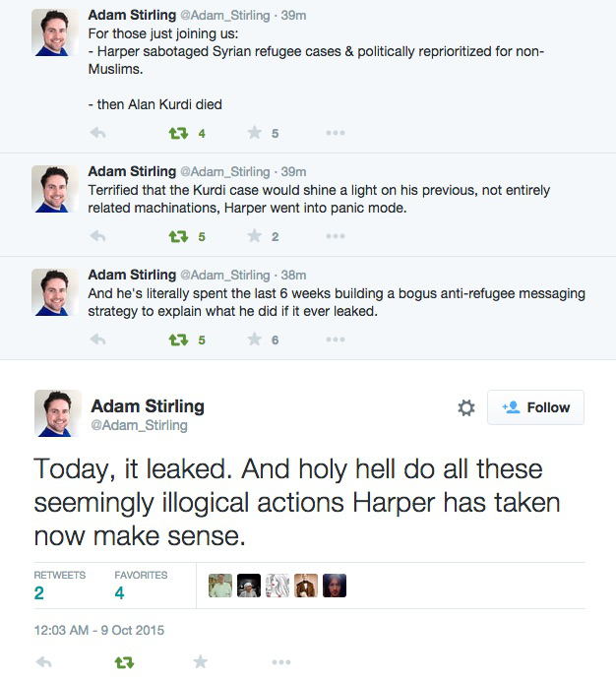Retweet the 'For those just joining us' tweet
This screenshot has width=616, height=680.
tap(178, 133)
